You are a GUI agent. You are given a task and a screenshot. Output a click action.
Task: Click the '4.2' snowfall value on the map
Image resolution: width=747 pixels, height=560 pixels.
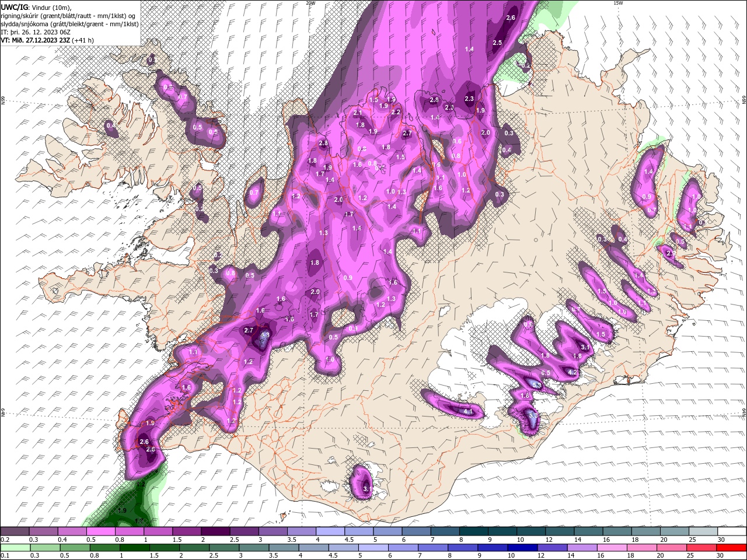(573, 372)
